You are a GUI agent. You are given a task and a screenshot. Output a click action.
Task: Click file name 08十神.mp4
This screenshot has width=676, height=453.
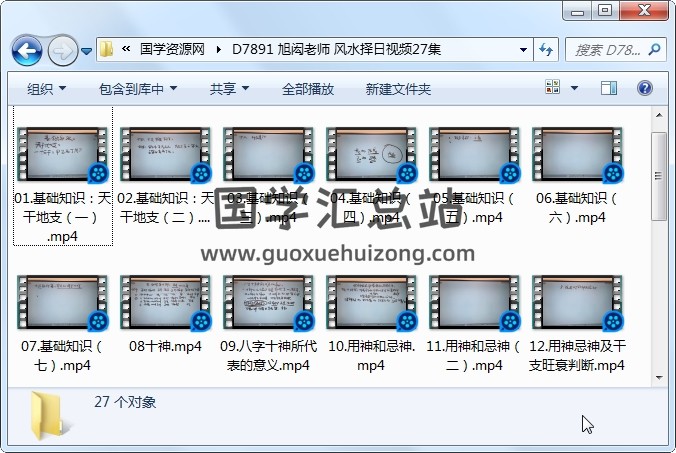click(166, 346)
